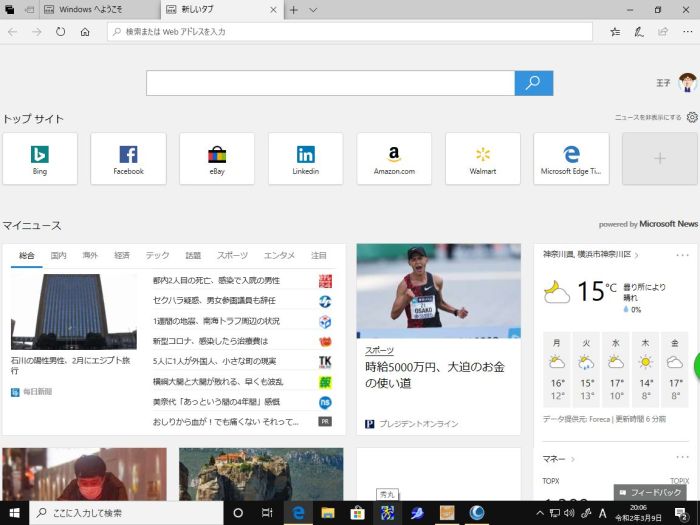Click the Share page icon

[x=662, y=32]
